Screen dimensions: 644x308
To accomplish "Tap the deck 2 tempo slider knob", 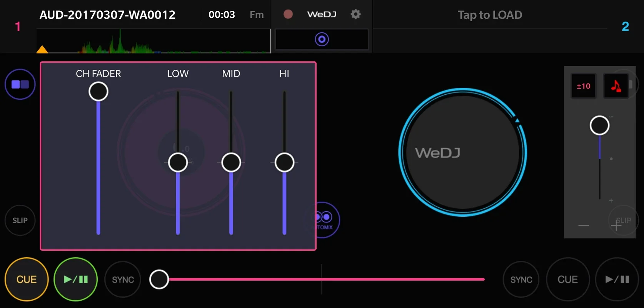I will (x=599, y=126).
